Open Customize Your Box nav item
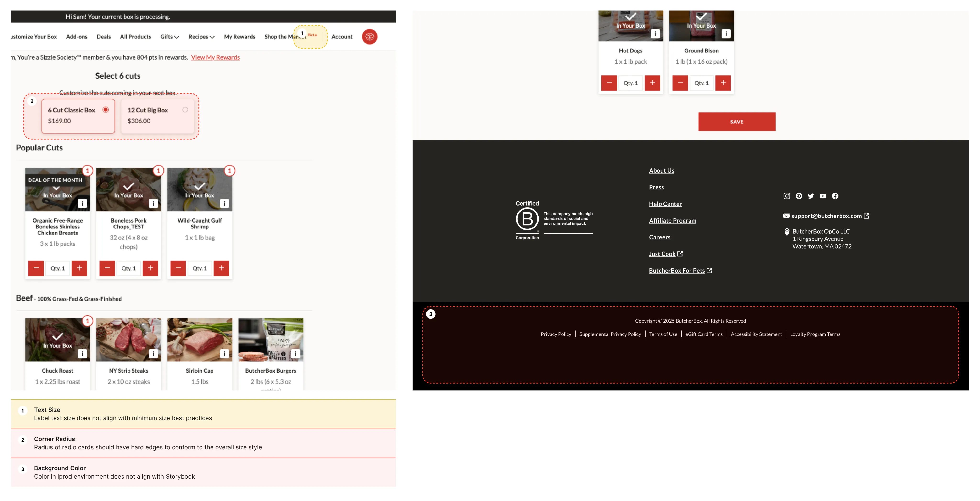 tap(34, 37)
